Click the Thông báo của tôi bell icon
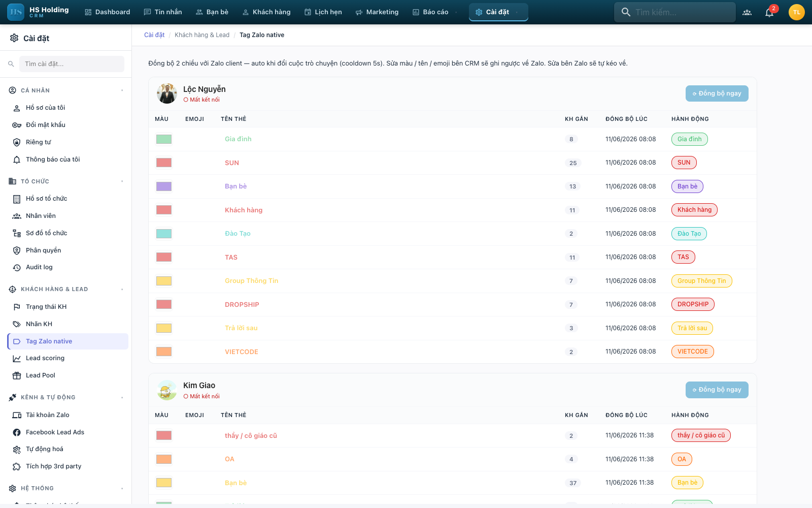 [x=17, y=160]
